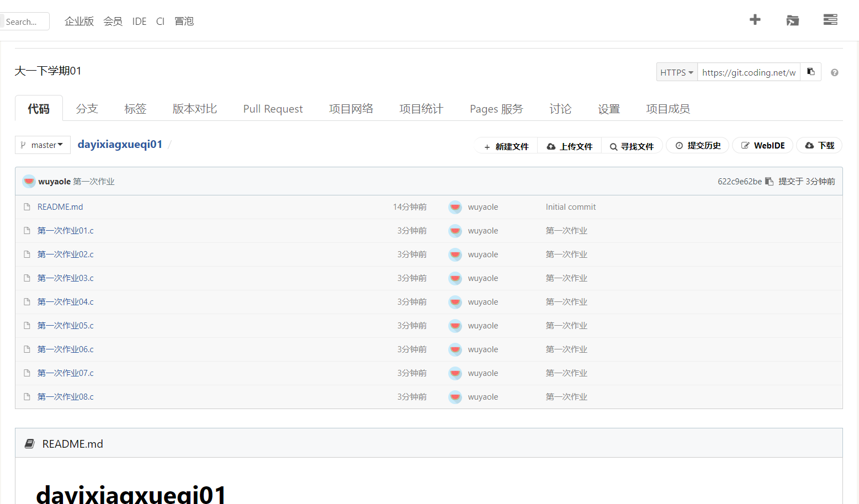The image size is (859, 504).
Task: Open the terminal folder icon in top bar
Action: click(793, 20)
